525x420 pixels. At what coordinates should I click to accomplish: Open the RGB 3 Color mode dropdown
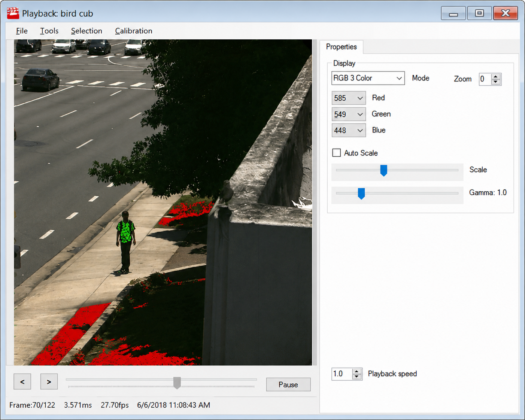(368, 78)
